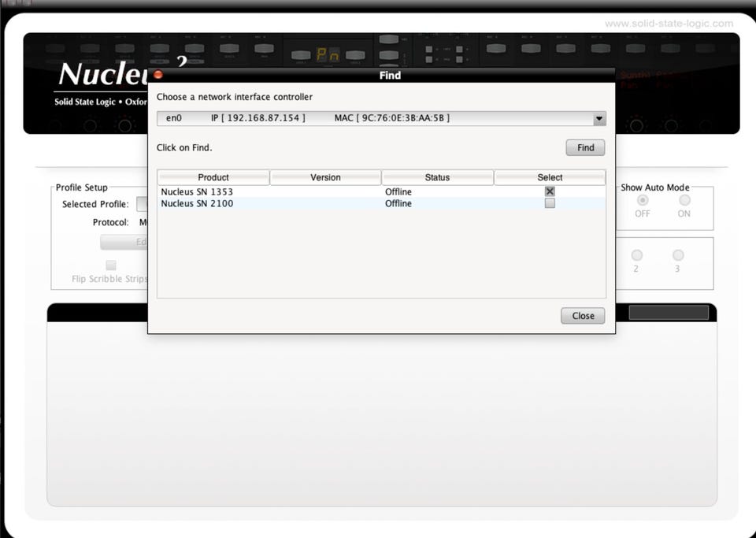Click Offline status of Nucleus SN 1353
The height and width of the screenshot is (538, 756).
click(398, 192)
